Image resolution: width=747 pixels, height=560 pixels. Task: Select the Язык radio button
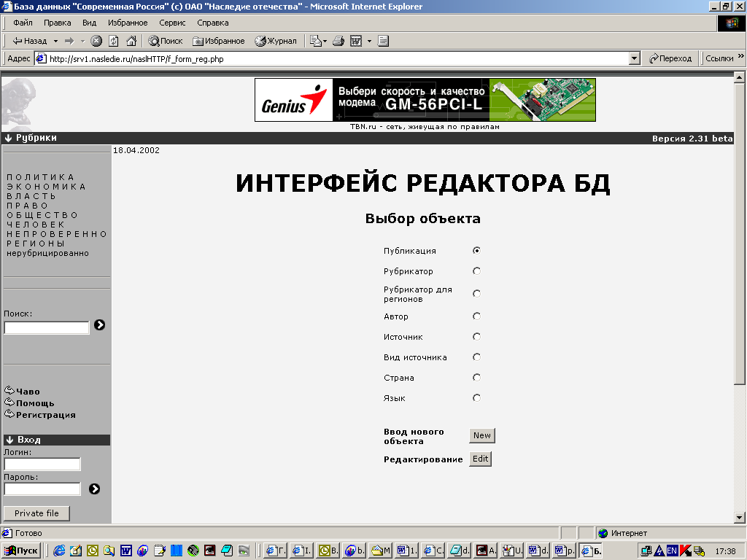[x=476, y=398]
